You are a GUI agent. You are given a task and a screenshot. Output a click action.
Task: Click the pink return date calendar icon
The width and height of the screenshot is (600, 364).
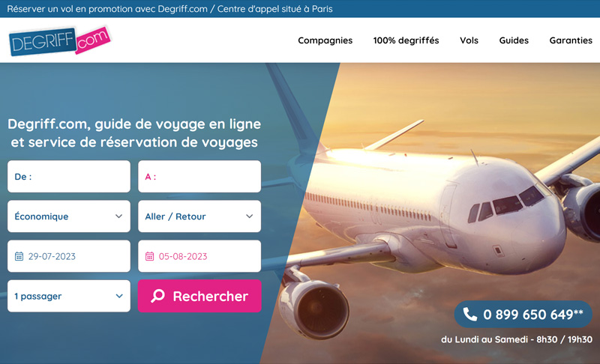149,256
